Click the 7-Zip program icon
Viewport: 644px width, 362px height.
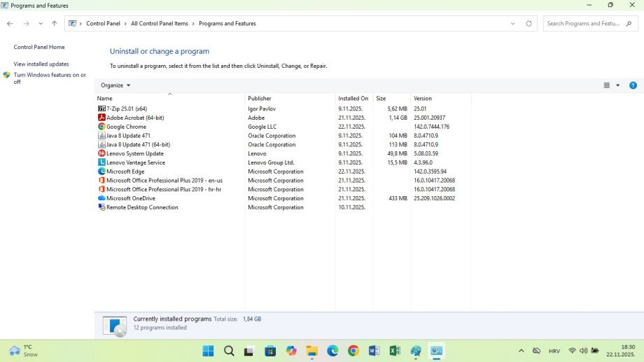click(x=101, y=109)
